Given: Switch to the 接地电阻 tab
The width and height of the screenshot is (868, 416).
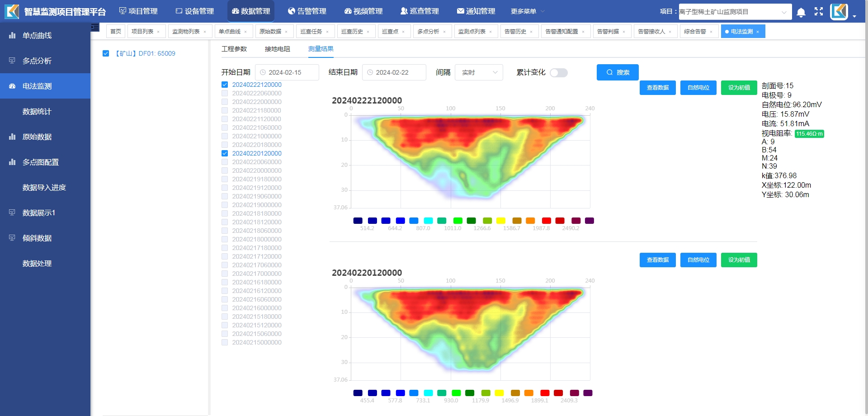Looking at the screenshot, I should 277,49.
